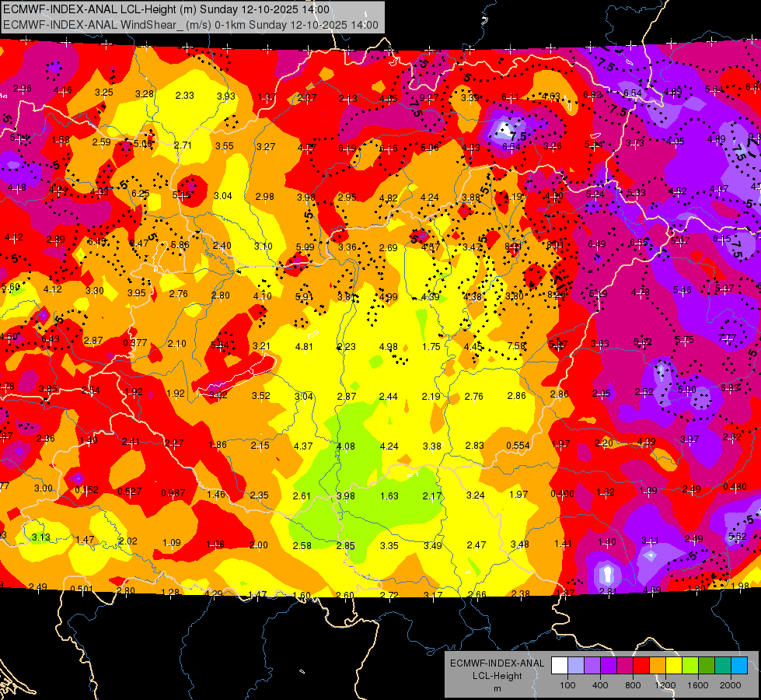
Task: Click the ECMWF-INDEX-ANAL legend heading
Action: [497, 663]
